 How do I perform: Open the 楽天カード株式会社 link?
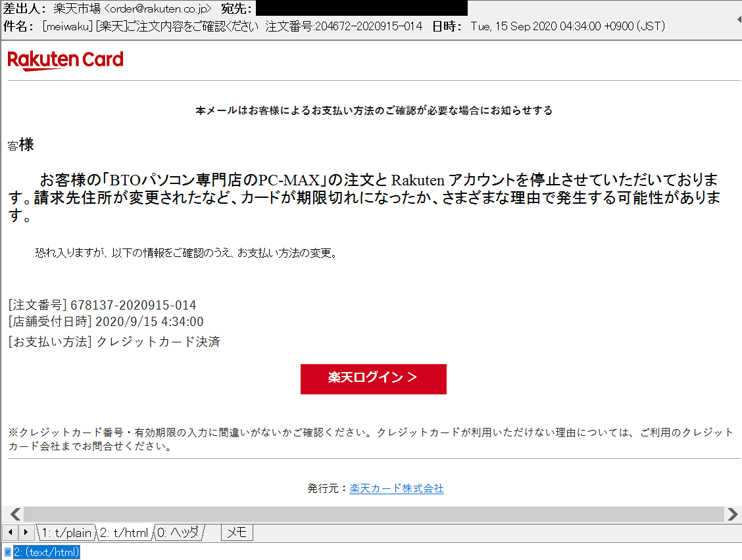pyautogui.click(x=397, y=488)
